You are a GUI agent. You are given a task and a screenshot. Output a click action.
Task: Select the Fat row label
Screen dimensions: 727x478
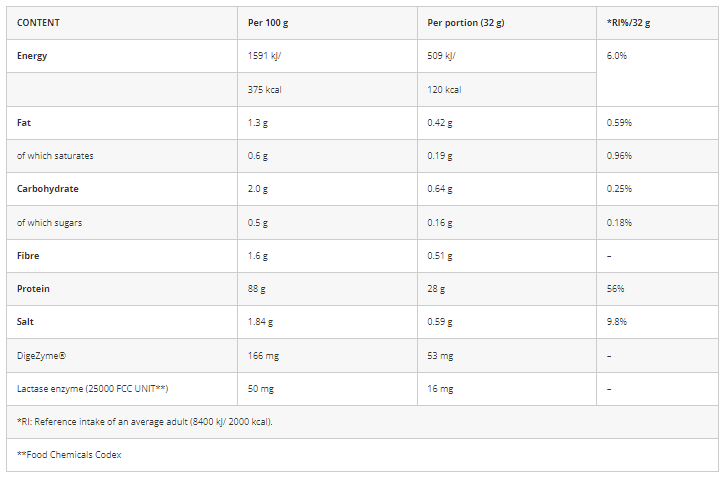pyautogui.click(x=24, y=123)
